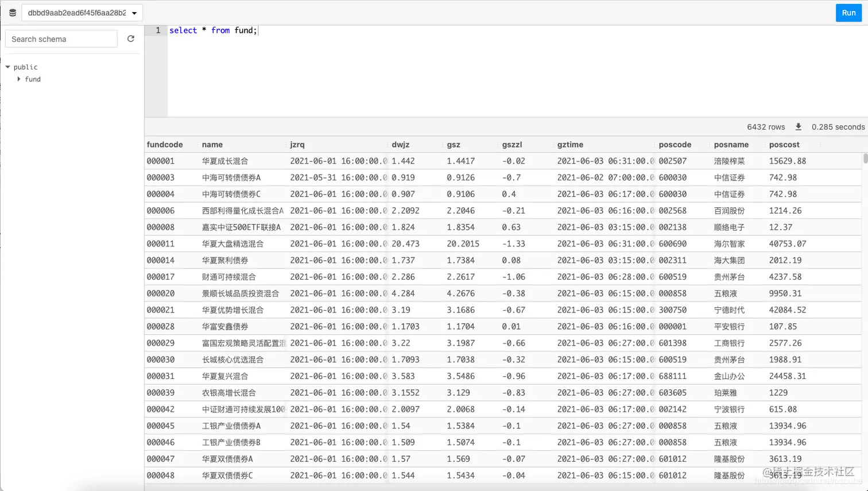Select posname cell 百润股份
The height and width of the screenshot is (491, 868).
[x=729, y=211]
